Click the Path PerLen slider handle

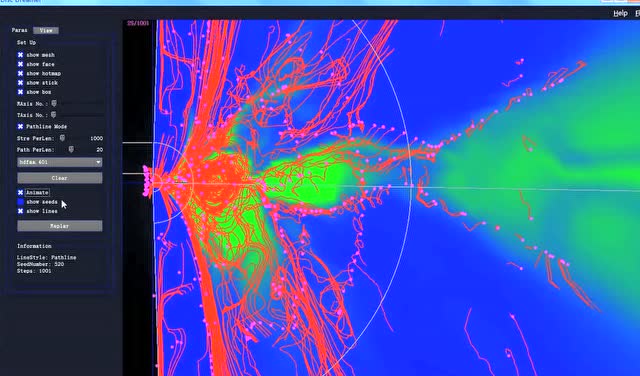click(71, 149)
